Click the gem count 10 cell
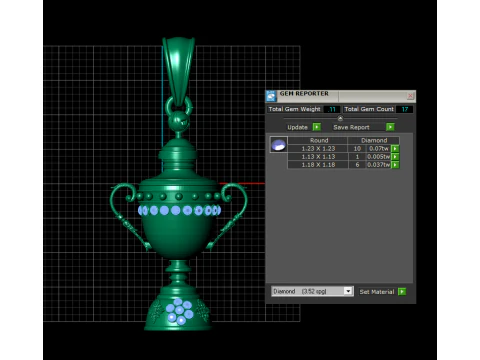 click(357, 149)
